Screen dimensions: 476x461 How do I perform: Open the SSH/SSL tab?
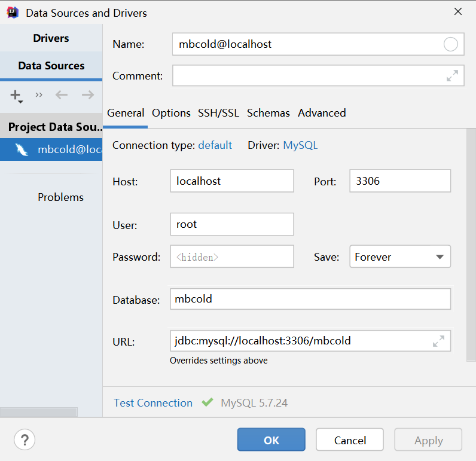(219, 113)
